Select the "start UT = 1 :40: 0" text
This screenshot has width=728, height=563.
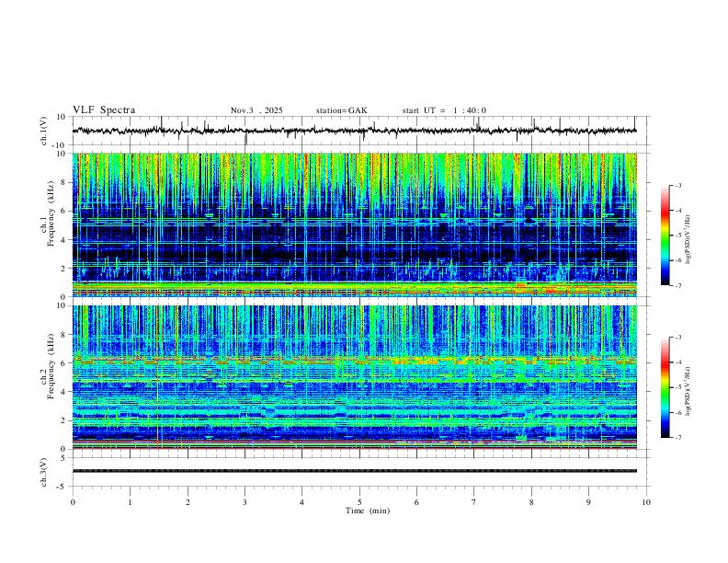click(444, 110)
